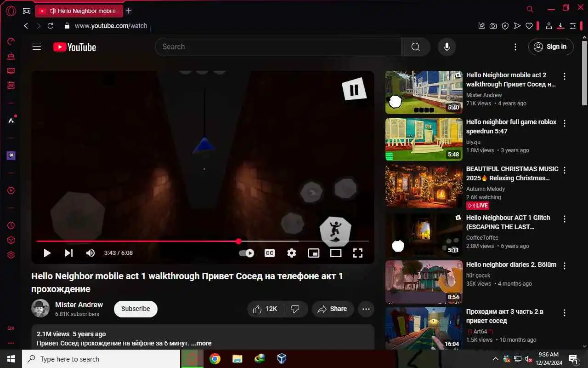Viewport: 588px width, 368px height.
Task: Submit search with magnifier button
Action: 416,47
